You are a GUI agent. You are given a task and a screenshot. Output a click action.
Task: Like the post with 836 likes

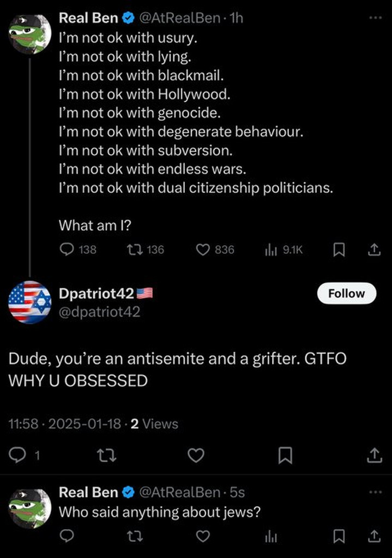203,250
